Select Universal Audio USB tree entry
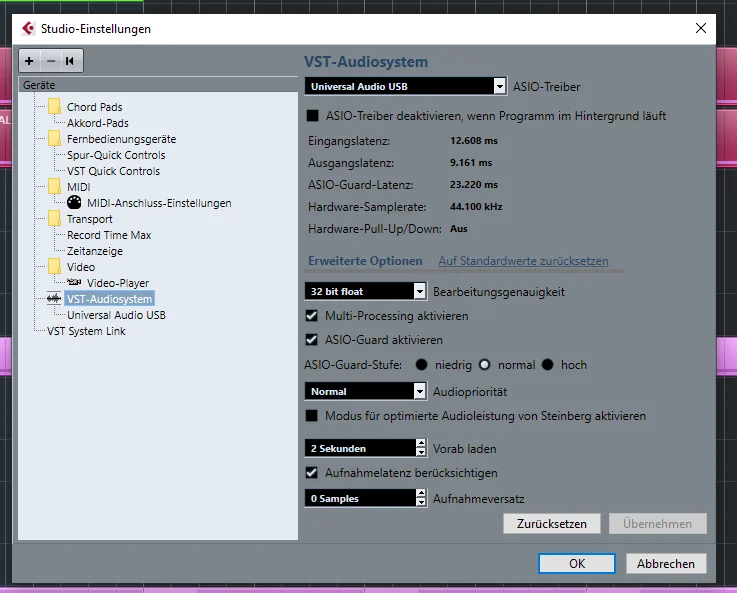Image resolution: width=737 pixels, height=593 pixels. pyautogui.click(x=116, y=314)
